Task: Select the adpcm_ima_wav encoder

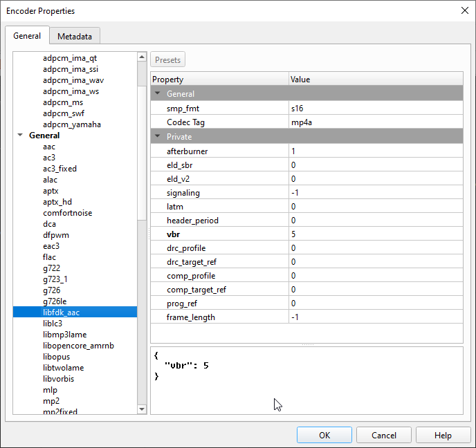Action: click(x=73, y=80)
